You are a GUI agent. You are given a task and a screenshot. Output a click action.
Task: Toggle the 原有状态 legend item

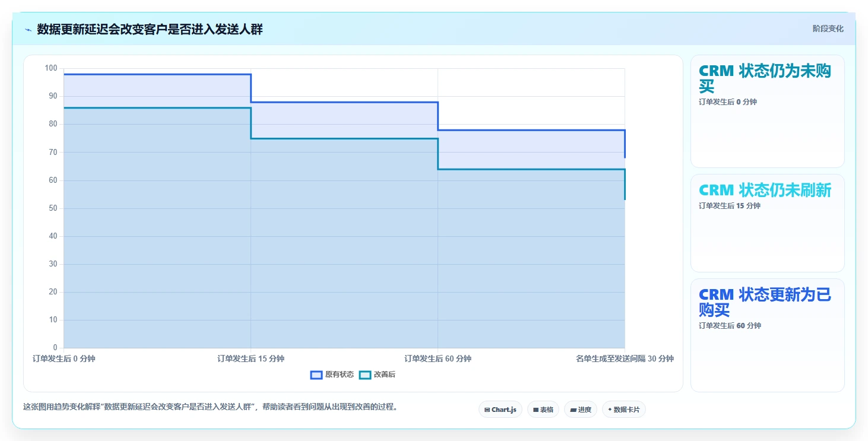[332, 375]
